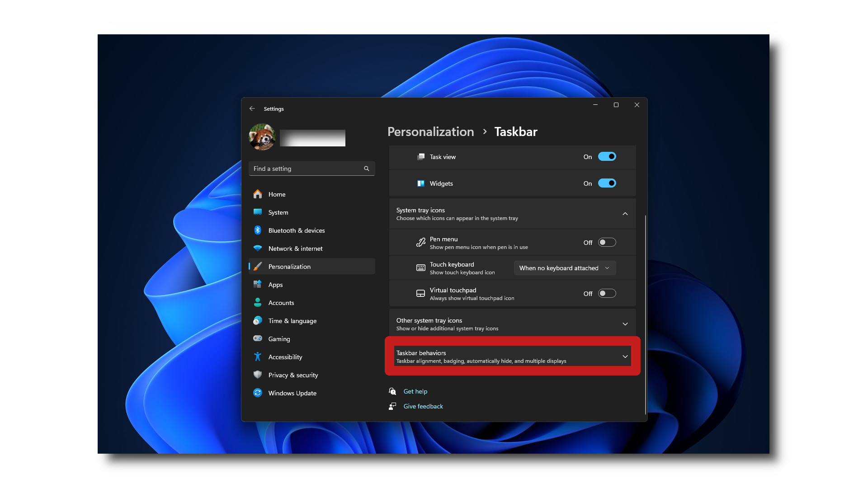Click the Network & internet icon
The height and width of the screenshot is (488, 868).
258,249
